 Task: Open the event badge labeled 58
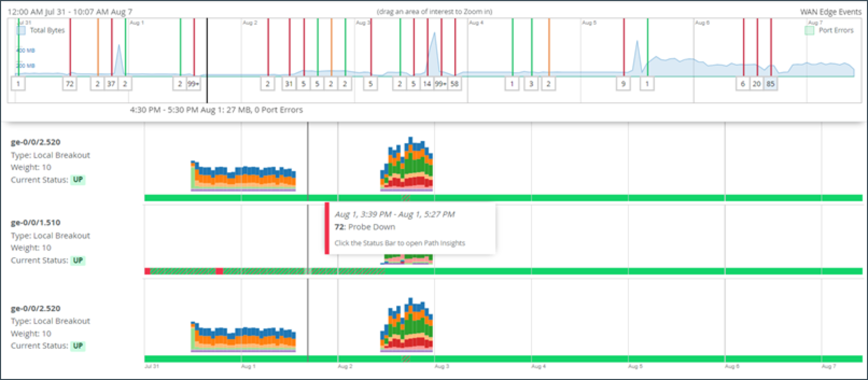click(x=454, y=84)
